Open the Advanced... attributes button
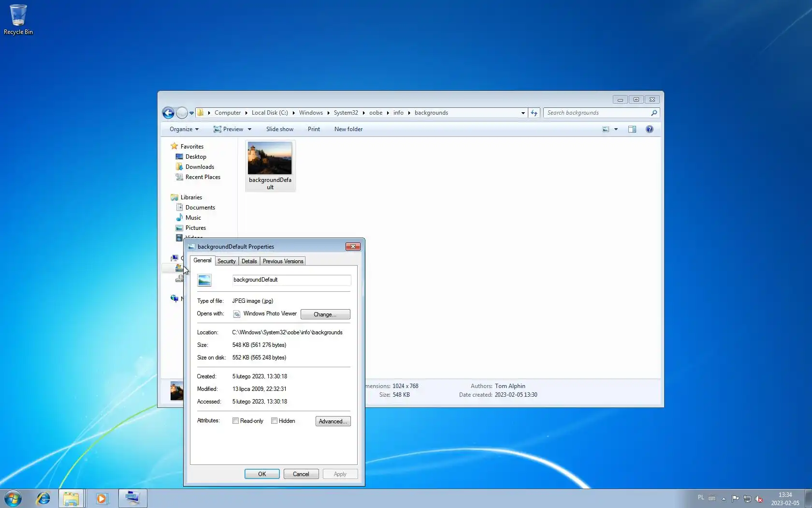Screen dimensions: 812x508 point(333,421)
